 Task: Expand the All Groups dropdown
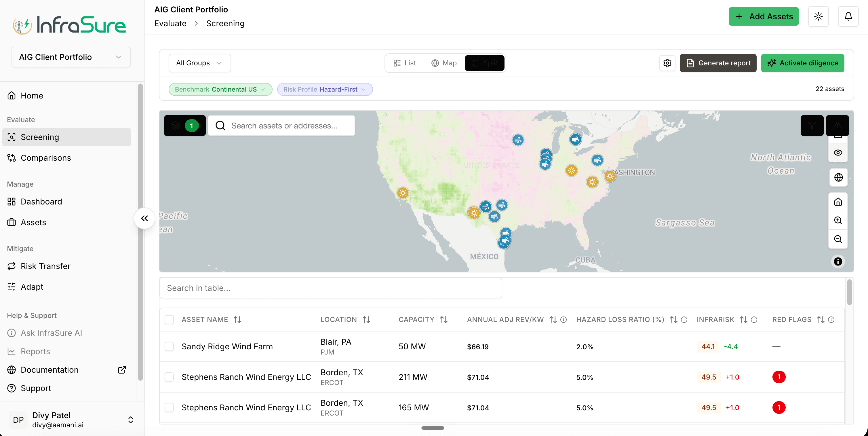pos(199,63)
